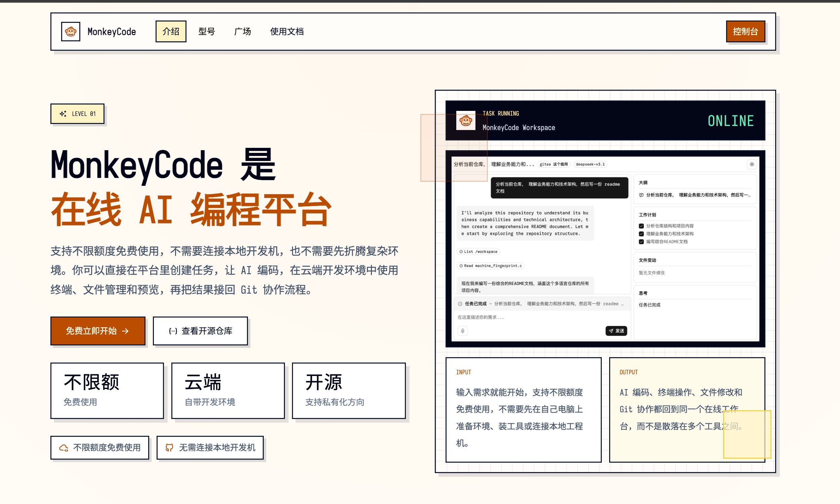The height and width of the screenshot is (504, 840).
Task: Click the gitea 这个能用 tag
Action: tap(554, 164)
